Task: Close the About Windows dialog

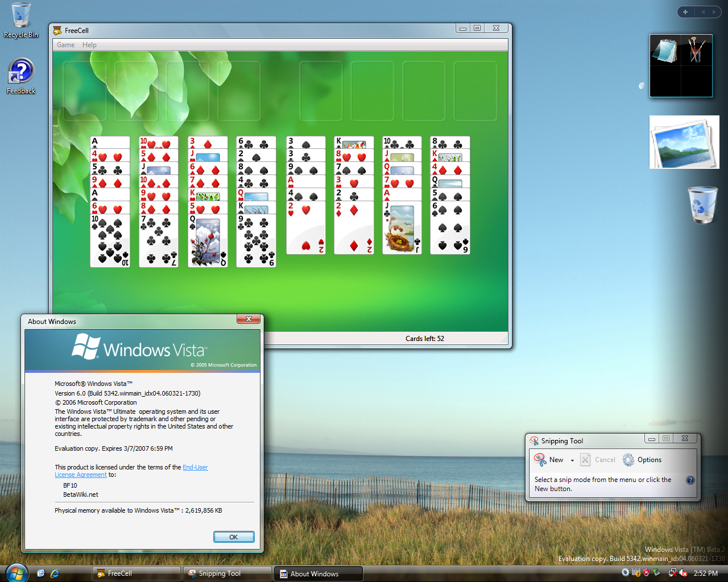Action: tap(249, 319)
